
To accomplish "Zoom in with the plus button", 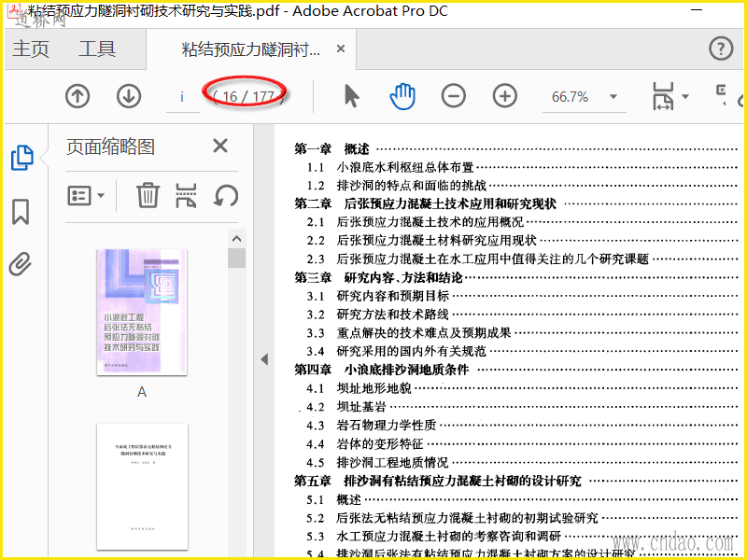I will pyautogui.click(x=505, y=96).
